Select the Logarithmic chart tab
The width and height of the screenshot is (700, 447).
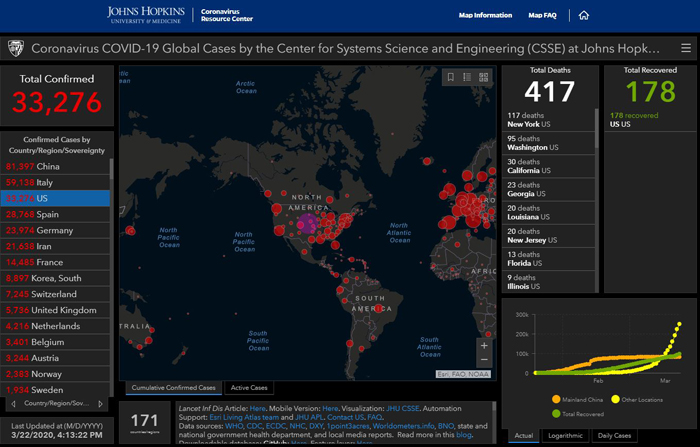click(565, 435)
